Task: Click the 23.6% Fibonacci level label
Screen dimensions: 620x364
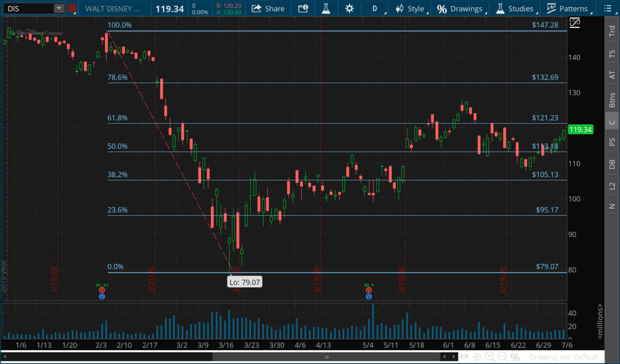Action: pyautogui.click(x=117, y=210)
